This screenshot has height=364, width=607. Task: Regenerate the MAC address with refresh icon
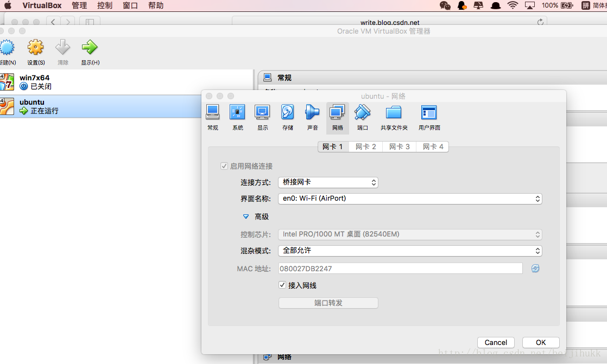pos(535,269)
